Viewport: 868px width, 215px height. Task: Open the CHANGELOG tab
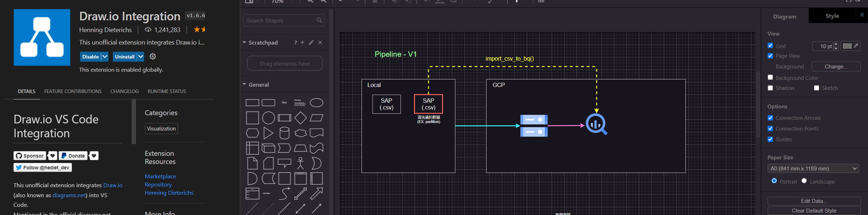125,91
